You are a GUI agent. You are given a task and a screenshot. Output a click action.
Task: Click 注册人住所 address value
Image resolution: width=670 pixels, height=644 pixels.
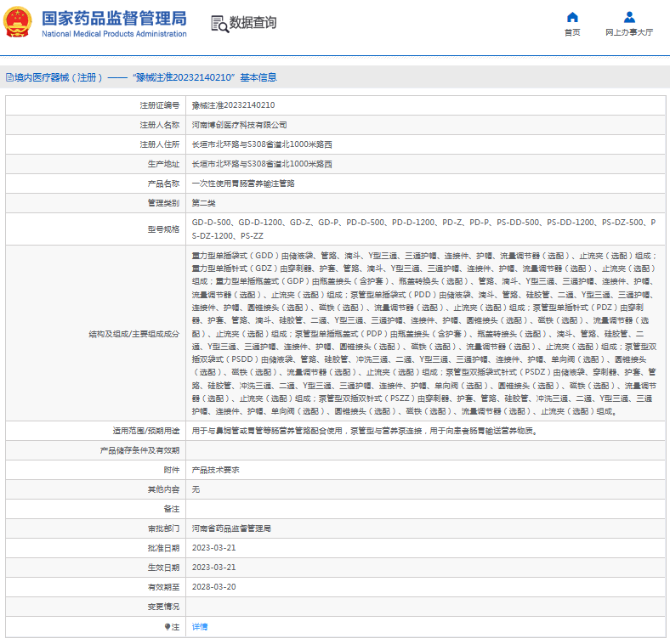(262, 144)
